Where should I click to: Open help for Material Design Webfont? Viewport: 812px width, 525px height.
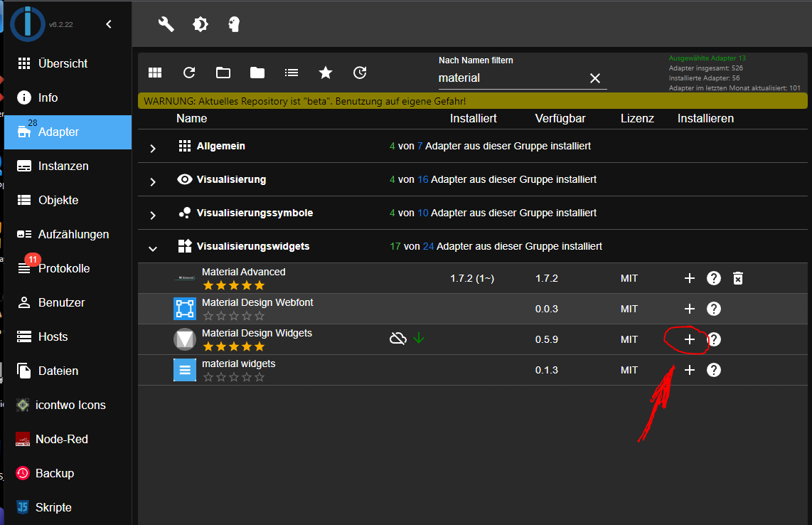pos(714,309)
